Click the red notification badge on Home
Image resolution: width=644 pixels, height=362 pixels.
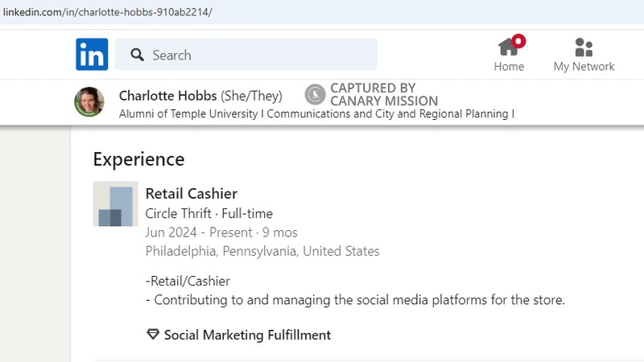pyautogui.click(x=518, y=39)
